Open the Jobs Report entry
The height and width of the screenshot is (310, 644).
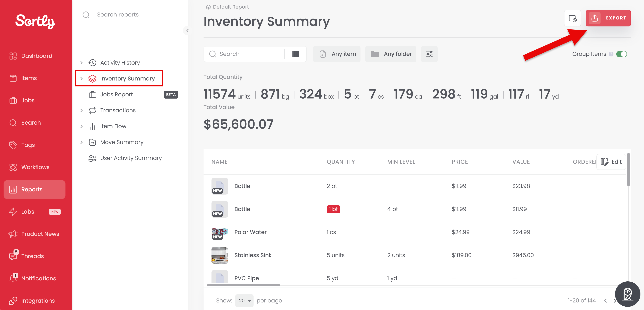click(x=116, y=94)
